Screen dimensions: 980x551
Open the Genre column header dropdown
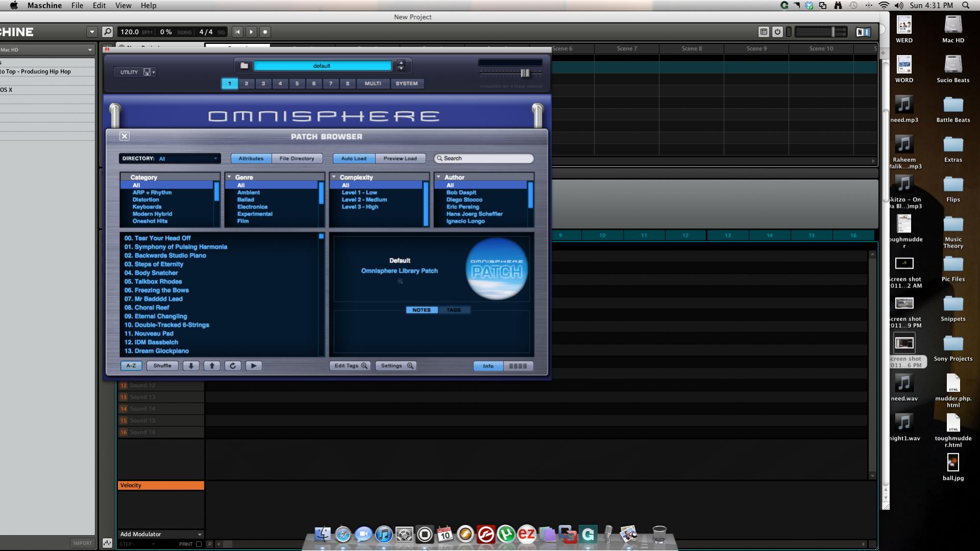coord(229,177)
